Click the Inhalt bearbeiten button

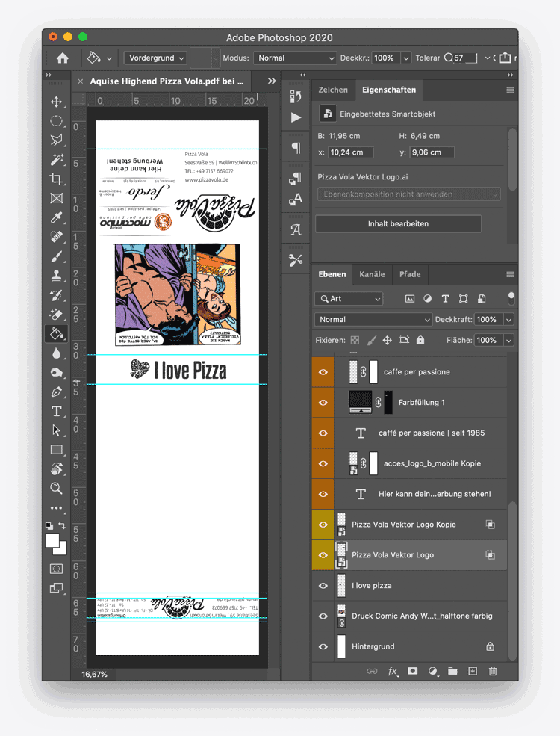tap(398, 224)
